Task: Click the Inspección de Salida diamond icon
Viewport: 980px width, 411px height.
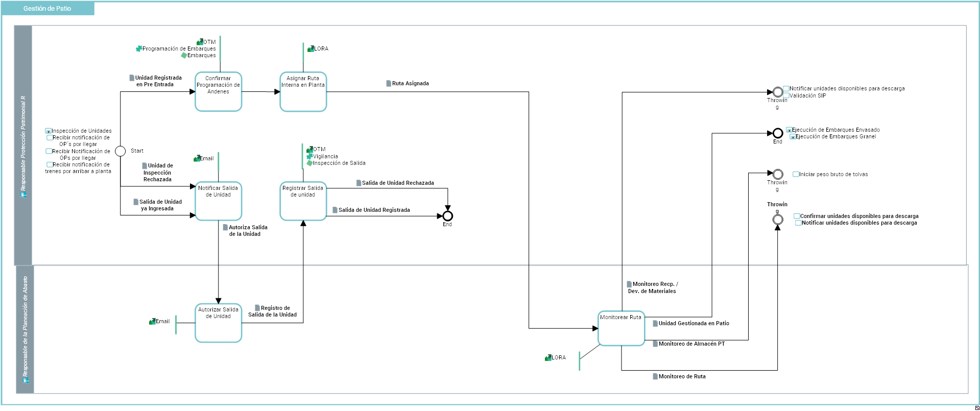Action: click(309, 163)
